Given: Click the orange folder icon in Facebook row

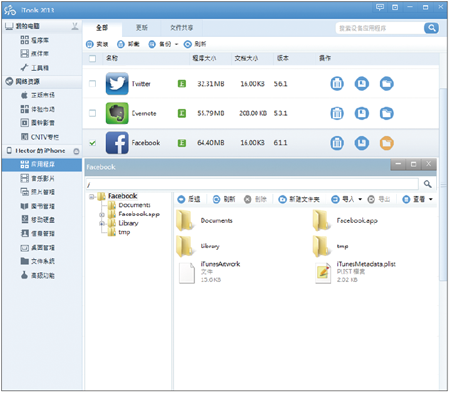Looking at the screenshot, I should point(387,143).
